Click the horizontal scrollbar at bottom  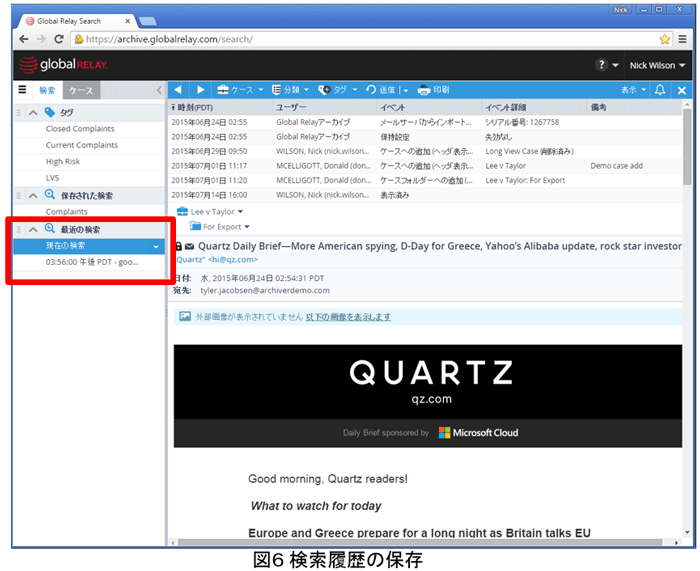420,542
